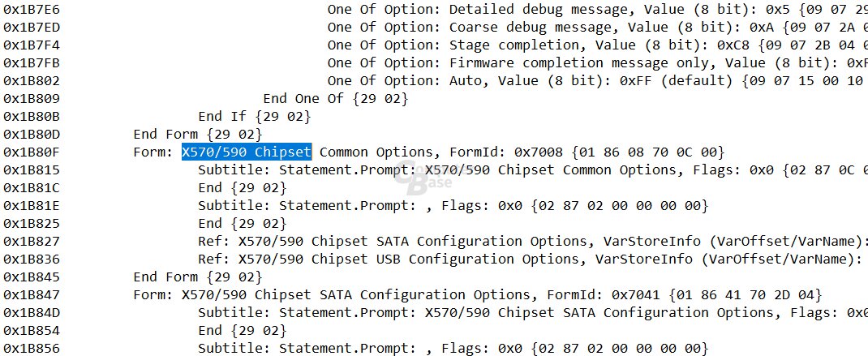Click the highlighted 'X570/590 Chipset' text selection
Viewport: 868px width, 356px height.
pos(247,152)
